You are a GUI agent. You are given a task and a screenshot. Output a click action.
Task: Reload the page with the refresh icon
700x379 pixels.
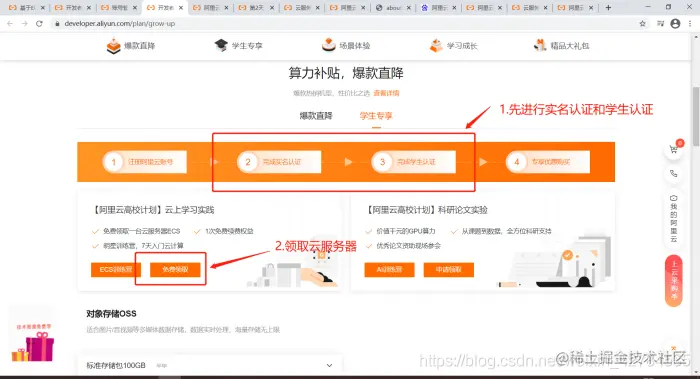pyautogui.click(x=39, y=24)
